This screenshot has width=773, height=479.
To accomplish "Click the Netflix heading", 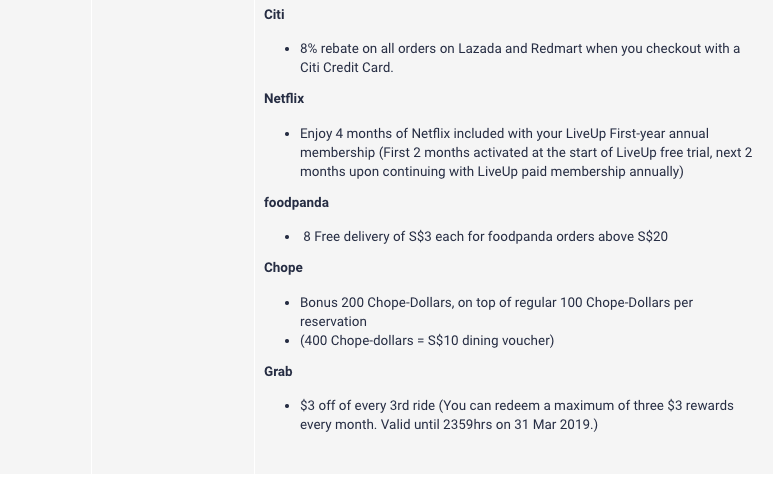I will (284, 98).
